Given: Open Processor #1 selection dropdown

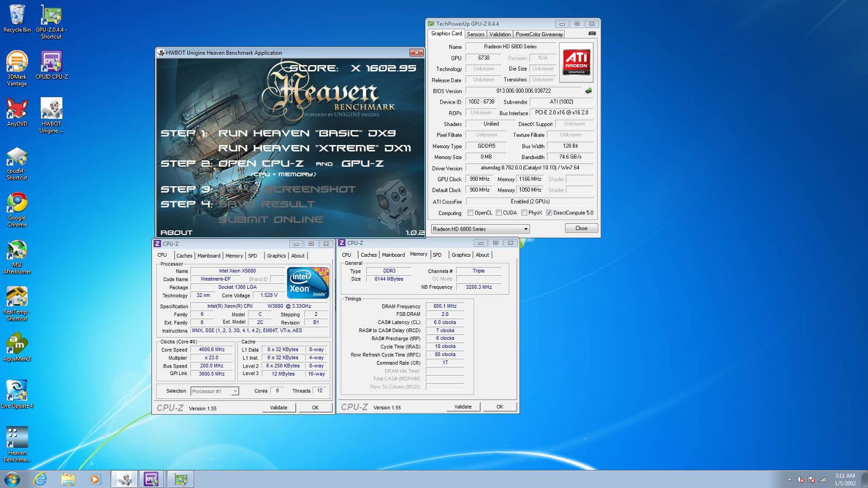Looking at the screenshot, I should (x=215, y=391).
